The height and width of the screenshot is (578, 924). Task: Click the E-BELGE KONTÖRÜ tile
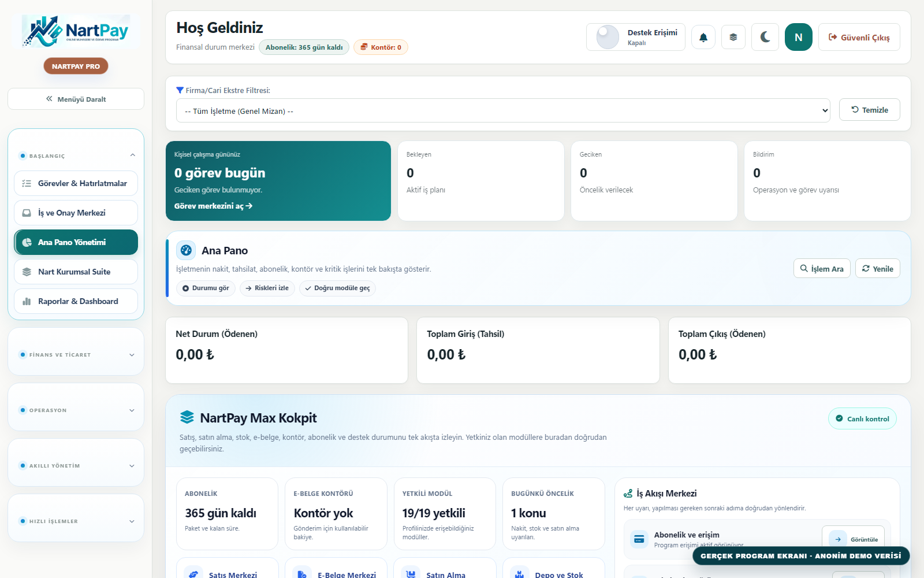click(x=336, y=513)
